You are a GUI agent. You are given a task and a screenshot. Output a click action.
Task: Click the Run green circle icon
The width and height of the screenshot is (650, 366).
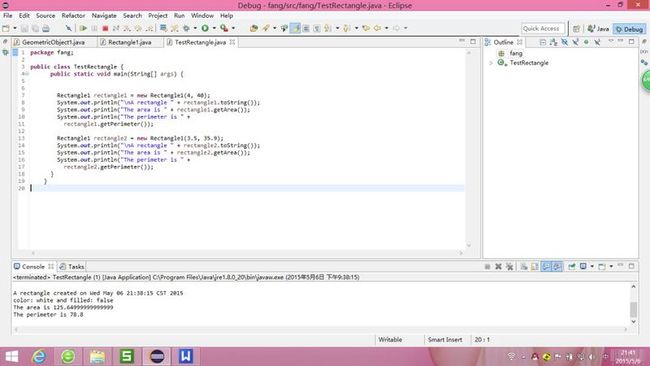pos(205,28)
